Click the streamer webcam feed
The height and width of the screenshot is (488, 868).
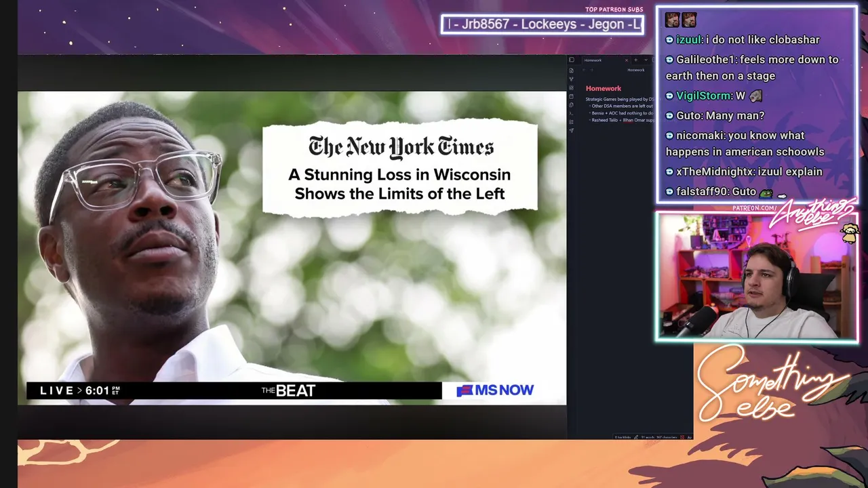tap(756, 277)
